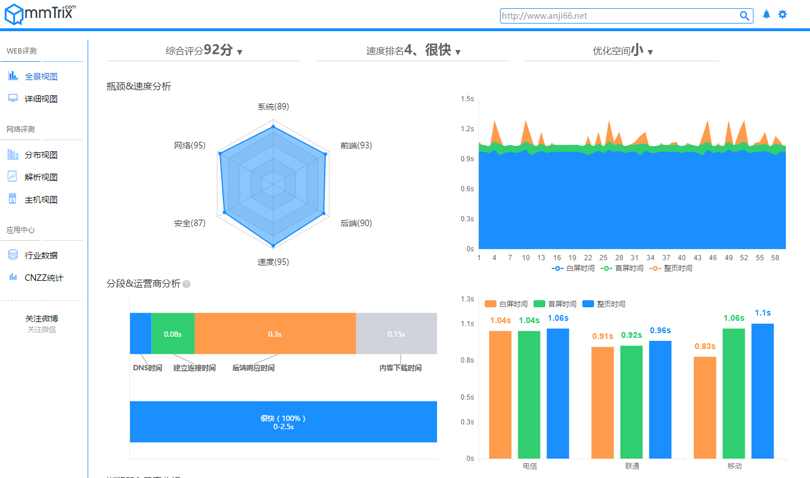Click the 主机视图 sidebar icon

[12, 199]
